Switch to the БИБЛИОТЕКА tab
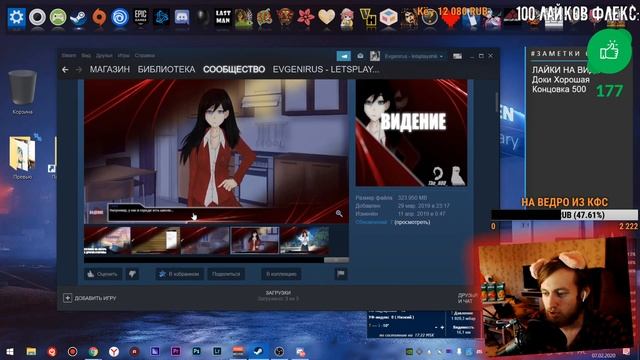This screenshot has height=360, width=640. [x=167, y=69]
